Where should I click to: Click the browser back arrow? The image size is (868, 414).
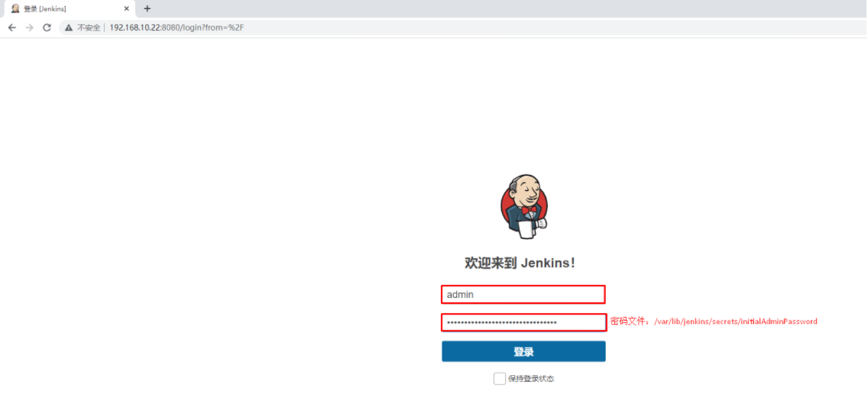click(x=12, y=27)
